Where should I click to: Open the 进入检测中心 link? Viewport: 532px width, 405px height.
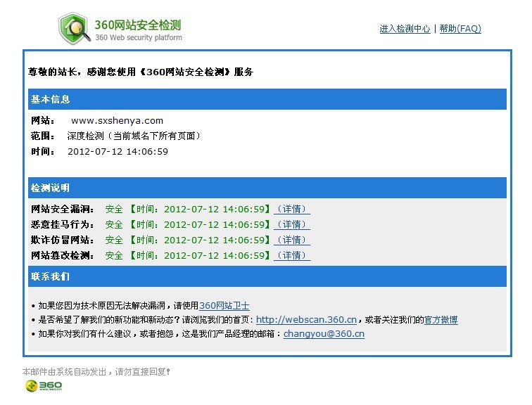405,29
